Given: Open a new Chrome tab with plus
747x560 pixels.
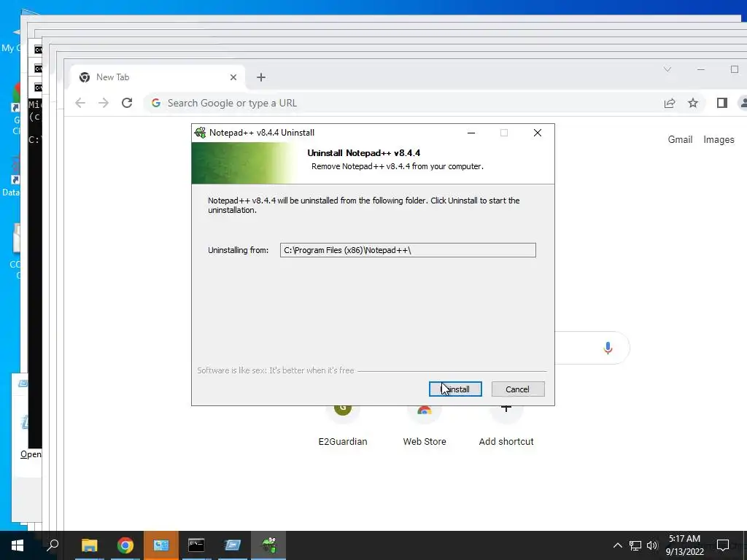Looking at the screenshot, I should click(x=261, y=77).
